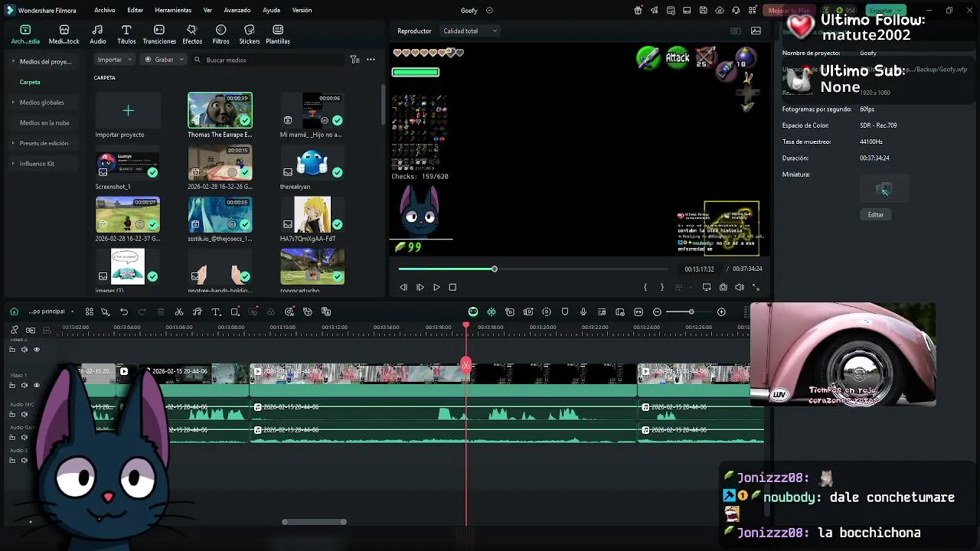The width and height of the screenshot is (980, 551).
Task: Open media panel more options (three dots)
Action: tap(371, 60)
